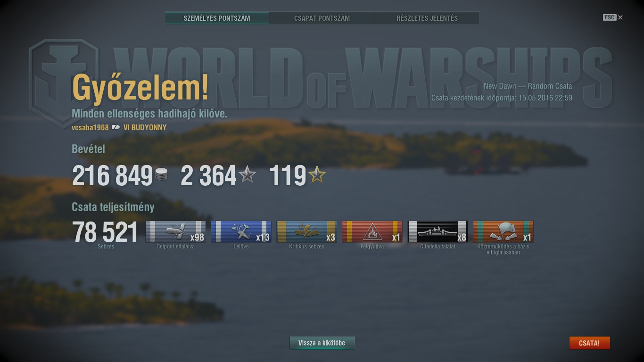Click the Citadella találat x8 ribbon

coord(438,231)
